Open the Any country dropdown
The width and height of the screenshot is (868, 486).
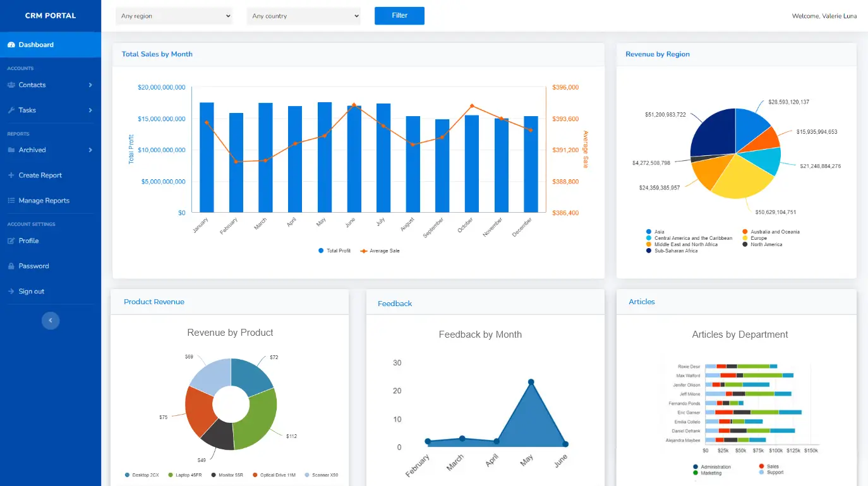(303, 15)
